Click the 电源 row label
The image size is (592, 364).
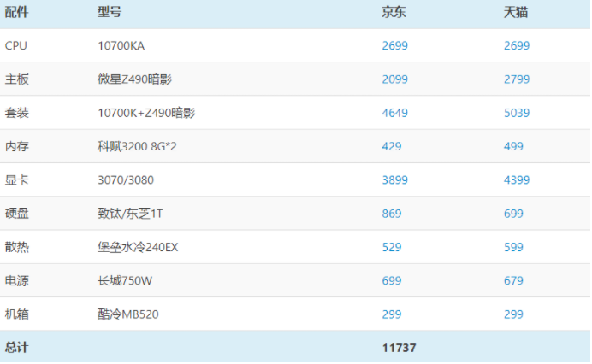[x=16, y=280]
